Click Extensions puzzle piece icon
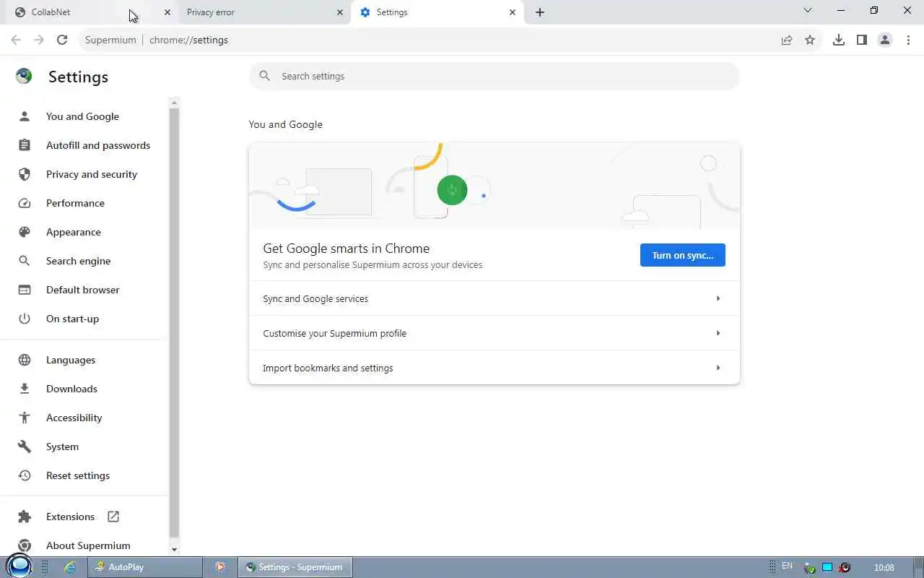 point(25,517)
